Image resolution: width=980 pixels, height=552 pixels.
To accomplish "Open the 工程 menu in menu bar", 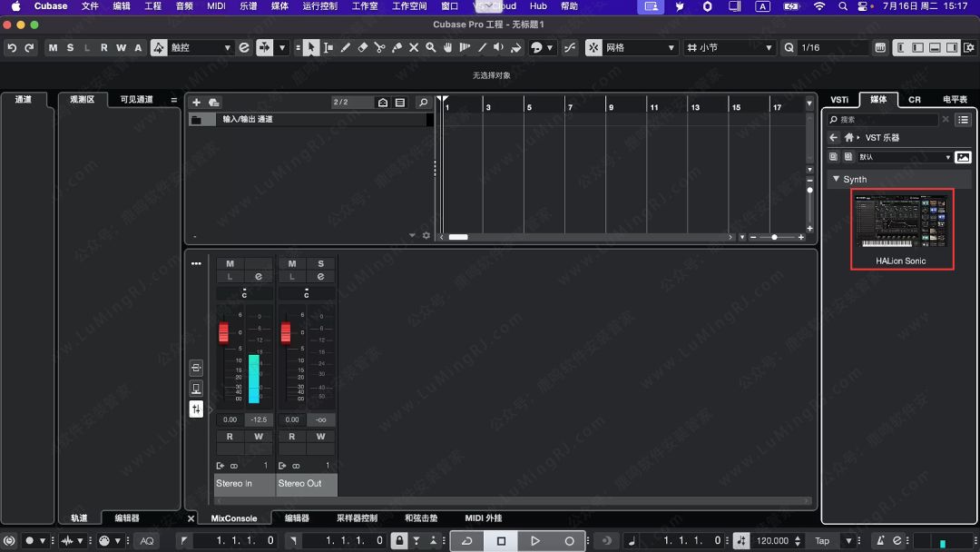I will (152, 6).
